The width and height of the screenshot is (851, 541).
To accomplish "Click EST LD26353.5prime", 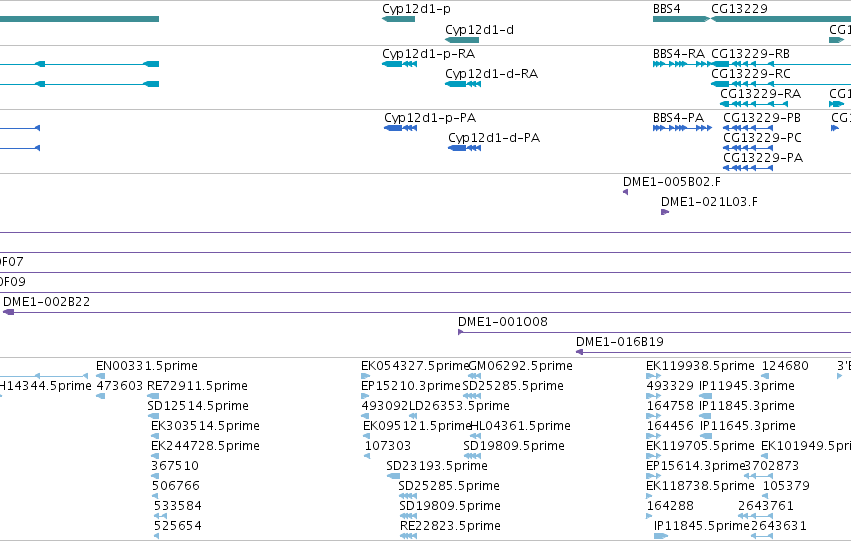I will (459, 406).
